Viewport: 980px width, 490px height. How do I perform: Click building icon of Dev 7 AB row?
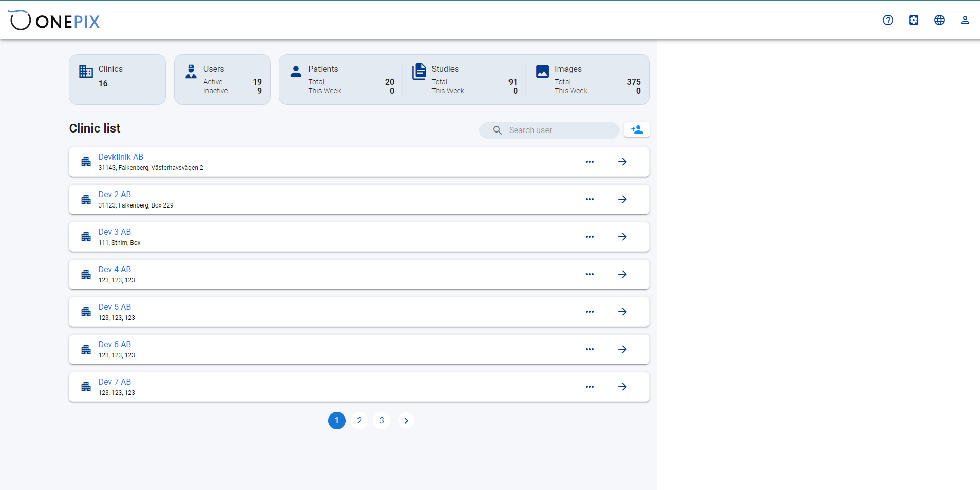click(86, 387)
